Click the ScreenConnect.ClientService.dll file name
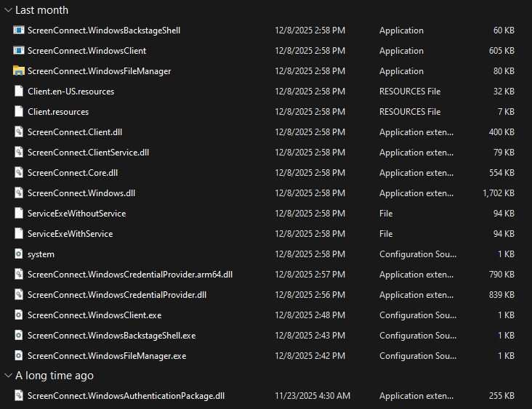Viewport: 532px width, 409px height. click(x=88, y=153)
